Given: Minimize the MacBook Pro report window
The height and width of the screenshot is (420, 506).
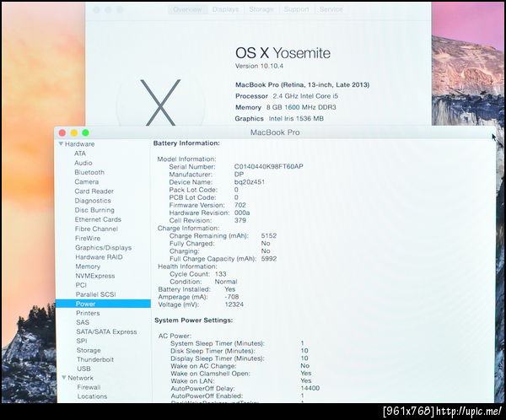Looking at the screenshot, I should [x=74, y=132].
